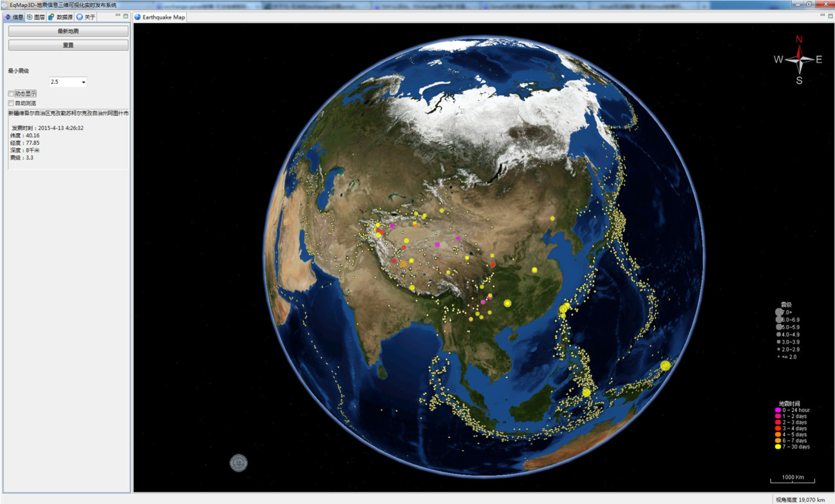Click the globe icon on the Earthquake Map tab

click(136, 17)
